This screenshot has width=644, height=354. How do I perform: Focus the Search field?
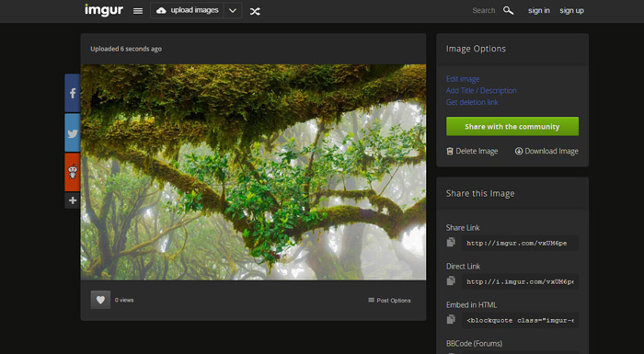click(x=483, y=11)
